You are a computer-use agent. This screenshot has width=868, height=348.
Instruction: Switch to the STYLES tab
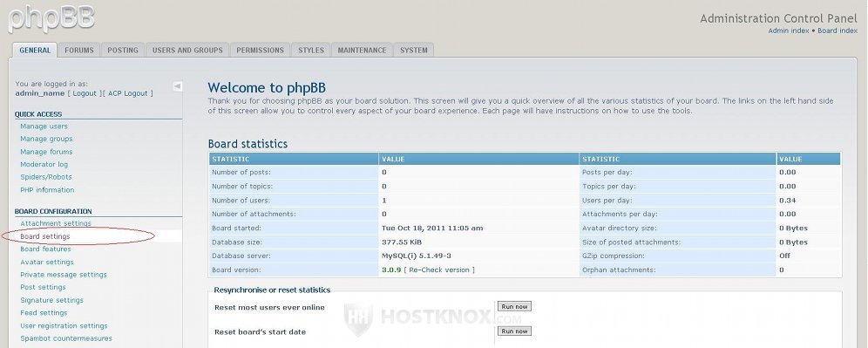(x=311, y=50)
